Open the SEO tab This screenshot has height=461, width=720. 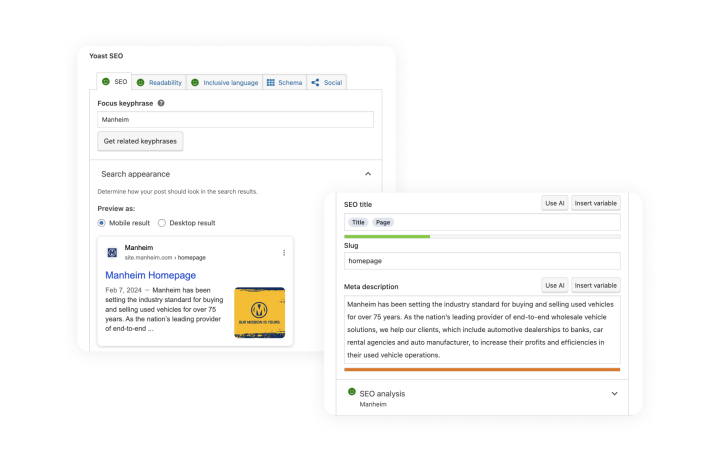pyautogui.click(x=114, y=81)
